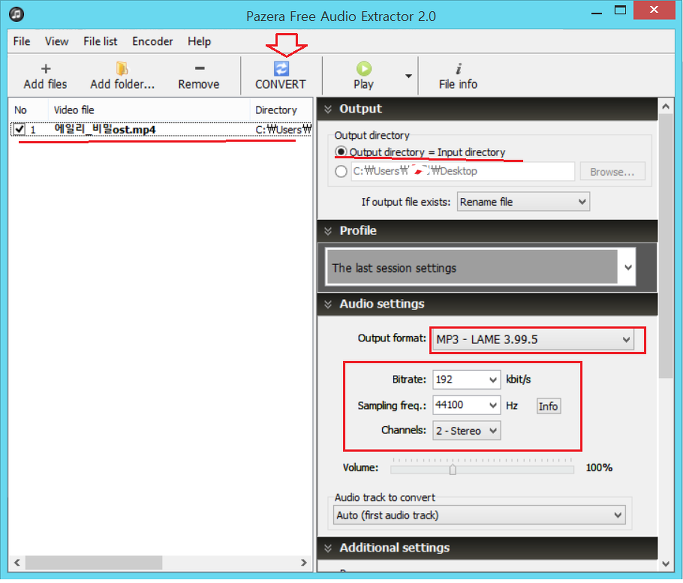This screenshot has width=683, height=583.
Task: Click file list horizontal scrollbar right arrow
Action: click(x=304, y=563)
